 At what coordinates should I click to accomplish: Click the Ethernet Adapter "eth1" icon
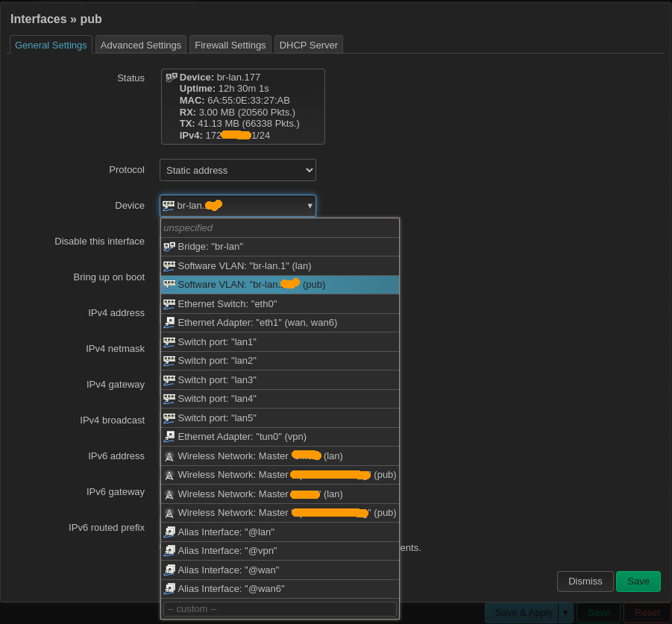(169, 323)
